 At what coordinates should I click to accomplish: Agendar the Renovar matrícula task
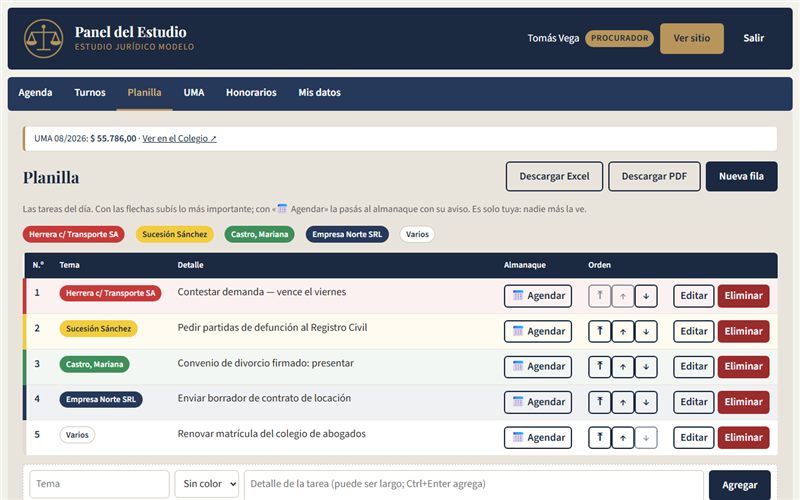[538, 437]
